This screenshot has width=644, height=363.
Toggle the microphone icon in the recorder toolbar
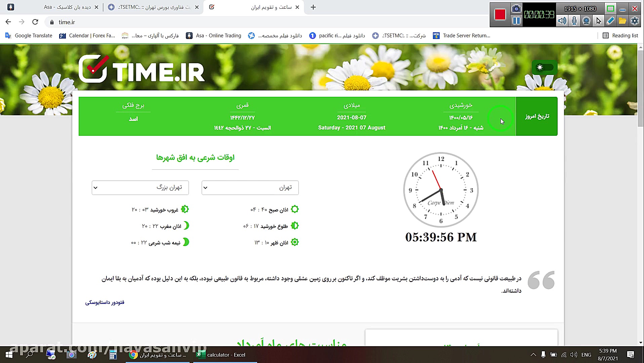(x=574, y=21)
